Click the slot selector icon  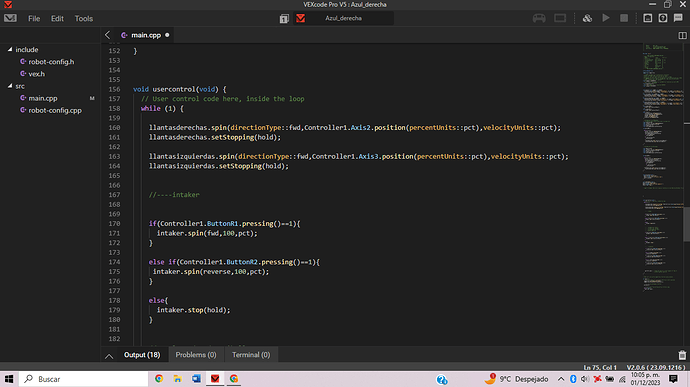[284, 18]
